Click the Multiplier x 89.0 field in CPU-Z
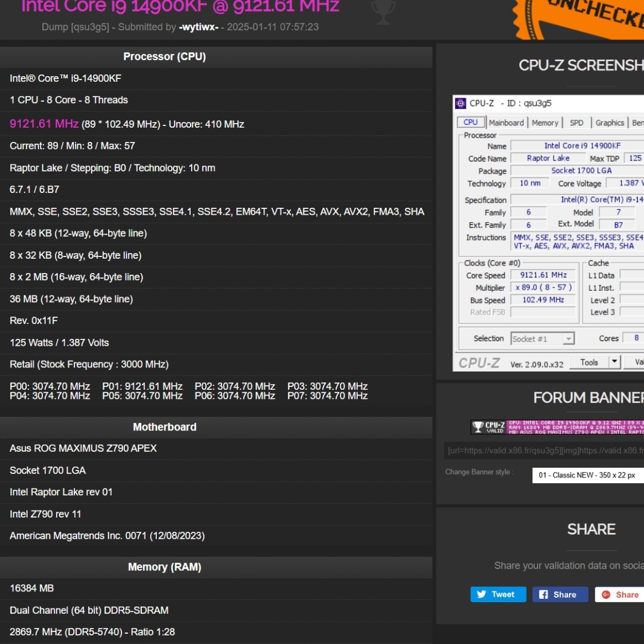This screenshot has width=644, height=644. tap(543, 287)
